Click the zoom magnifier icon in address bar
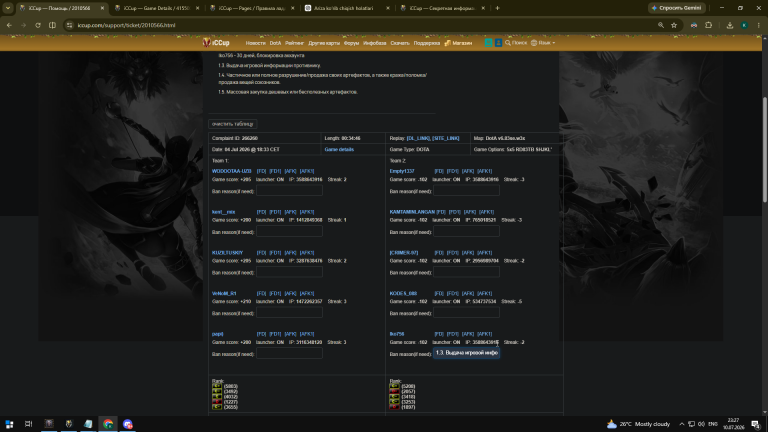 point(661,25)
